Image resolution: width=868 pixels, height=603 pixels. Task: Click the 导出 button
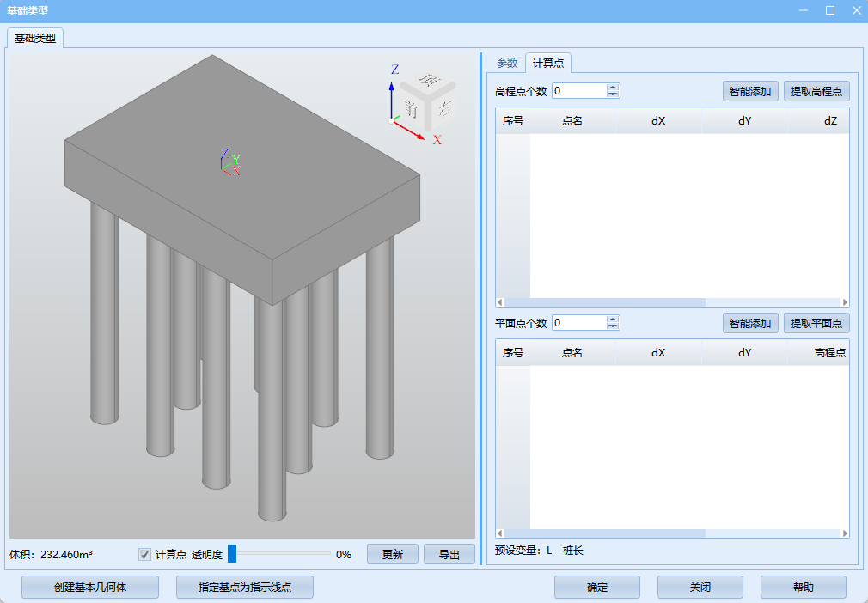click(449, 554)
